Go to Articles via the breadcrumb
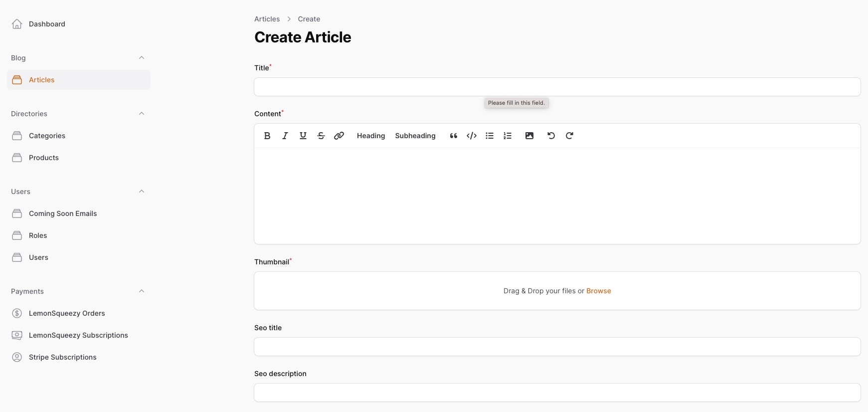868x412 pixels. [x=267, y=19]
